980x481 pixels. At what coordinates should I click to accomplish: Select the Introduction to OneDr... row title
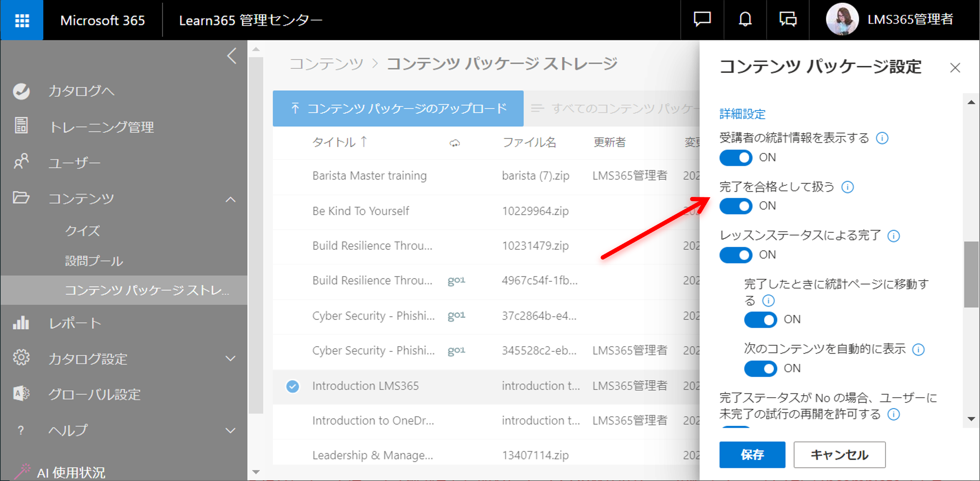tap(373, 421)
